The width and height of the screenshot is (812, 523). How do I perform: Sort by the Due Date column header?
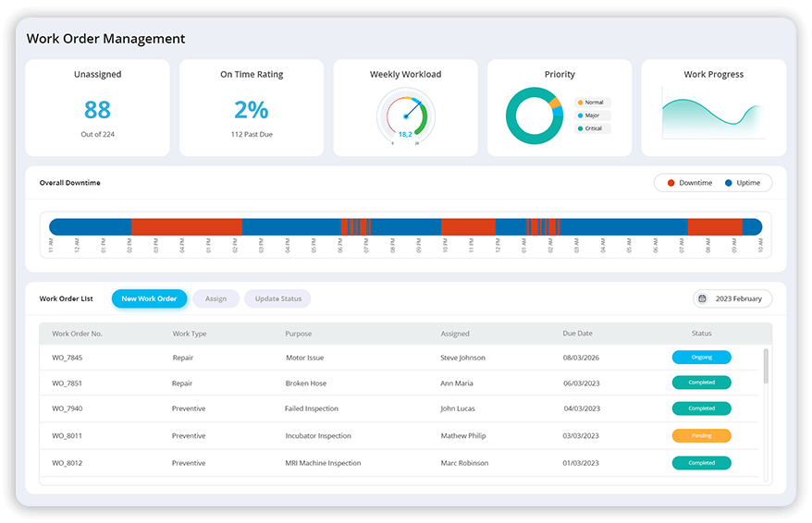pyautogui.click(x=577, y=334)
